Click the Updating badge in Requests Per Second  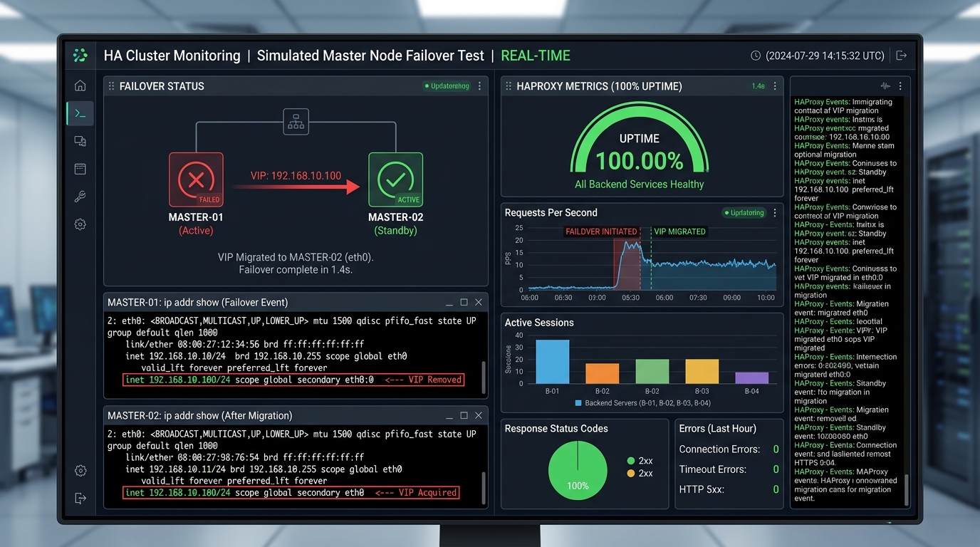click(x=744, y=212)
